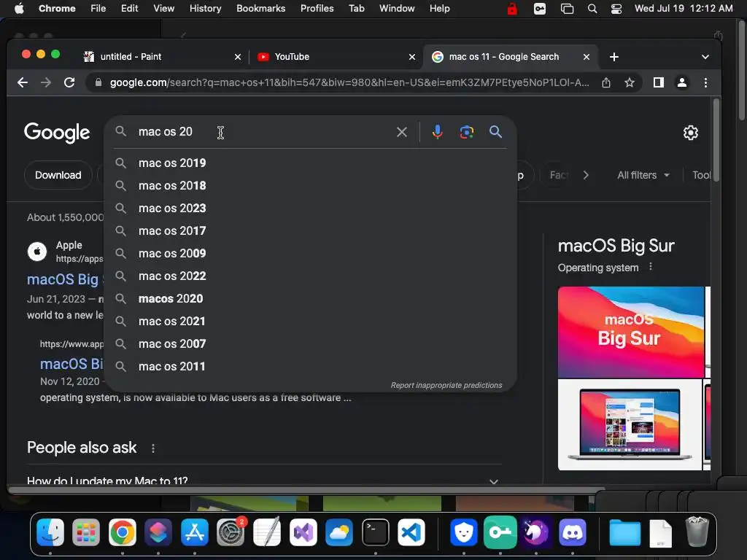747x560 pixels.
Task: Open the macOS Big Sur wallpaper image
Action: 631,332
